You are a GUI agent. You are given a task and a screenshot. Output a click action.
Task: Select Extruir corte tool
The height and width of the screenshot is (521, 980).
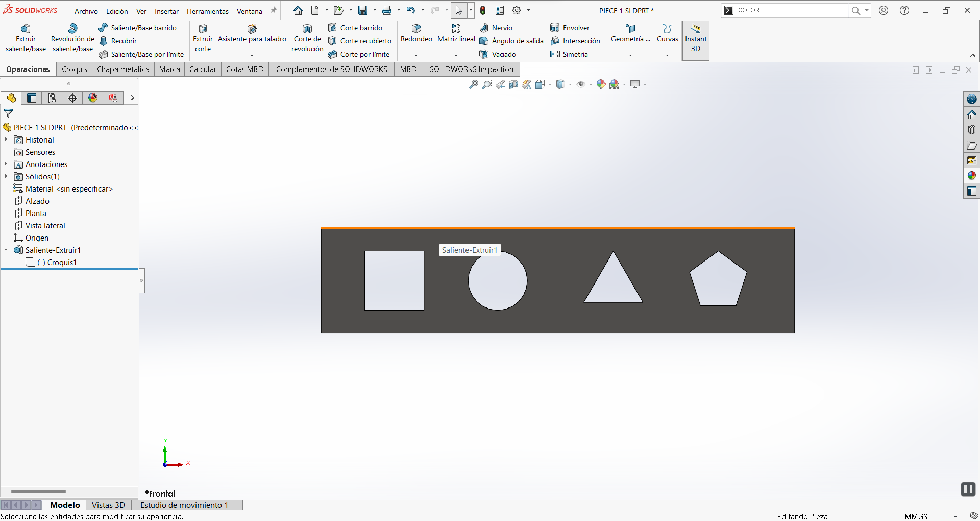[203, 38]
